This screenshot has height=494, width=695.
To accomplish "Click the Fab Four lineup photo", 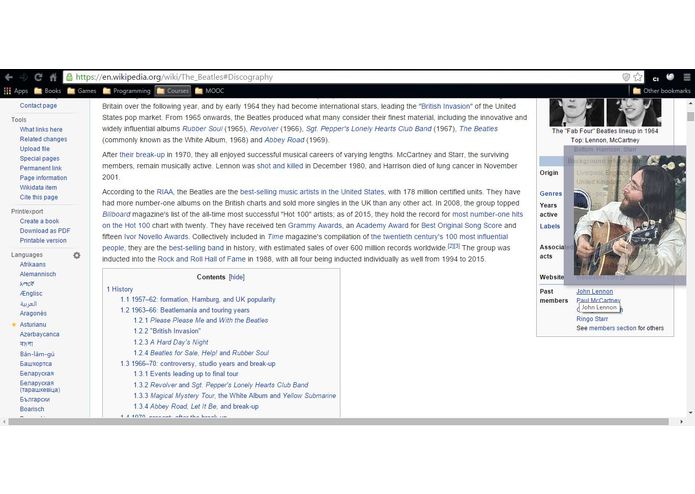I will [605, 112].
